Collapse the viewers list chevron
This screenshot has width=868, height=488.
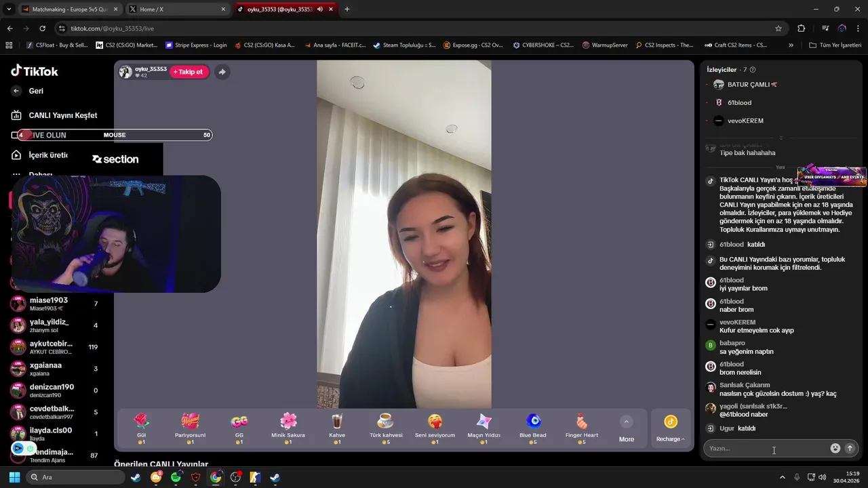point(781,138)
